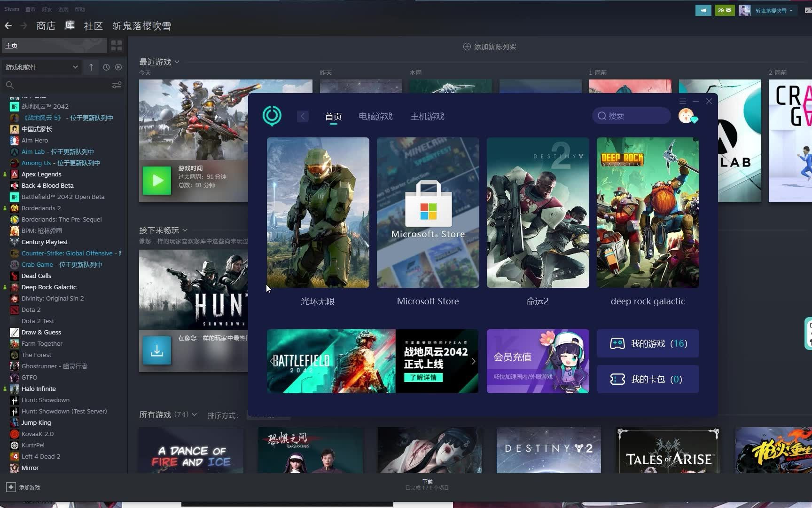Click 添加新陈列架 button
Image resolution: width=812 pixels, height=508 pixels.
pos(490,47)
